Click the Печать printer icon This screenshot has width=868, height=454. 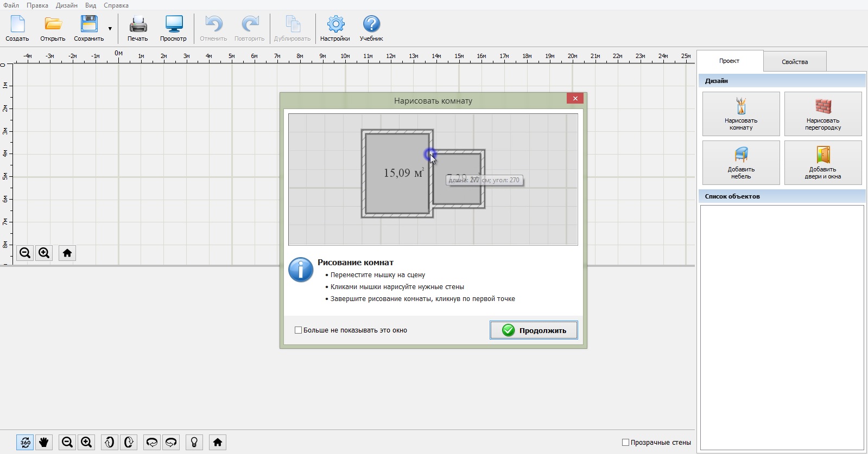coord(138,28)
